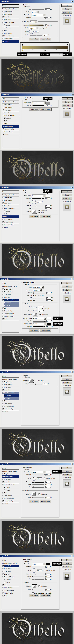Click Reset to Default in the Bevel and Emboss dialog

tap(45, 330)
